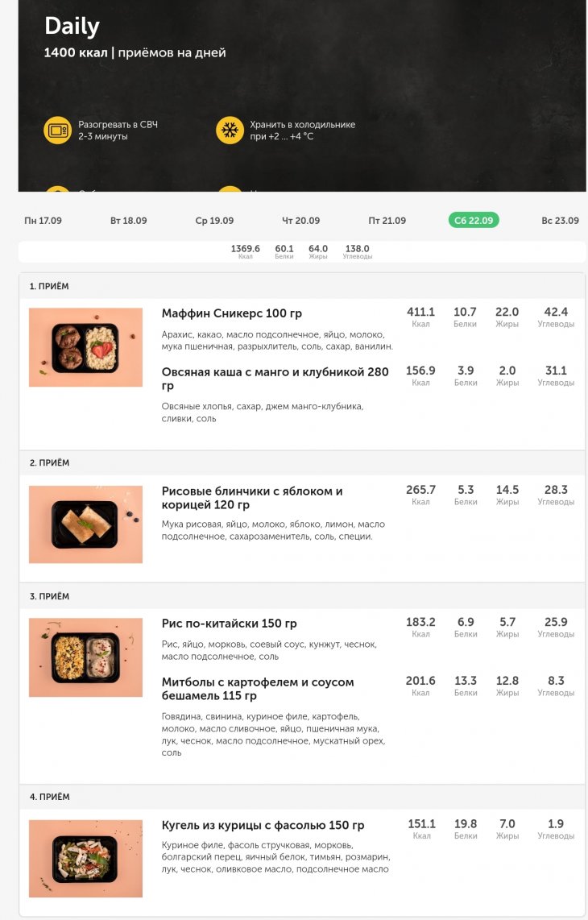The image size is (588, 920).
Task: Click the Рисовые блинчики с яблоком title
Action: click(x=252, y=498)
